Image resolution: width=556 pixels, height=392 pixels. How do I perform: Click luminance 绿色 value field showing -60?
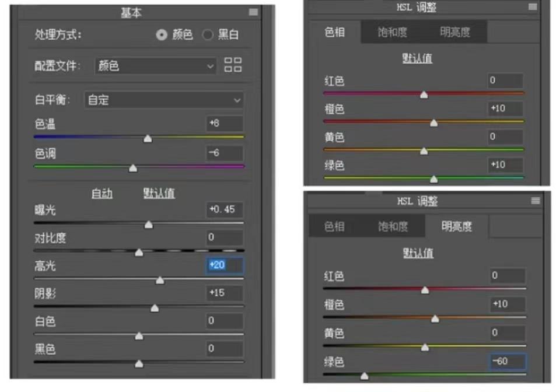pyautogui.click(x=508, y=362)
